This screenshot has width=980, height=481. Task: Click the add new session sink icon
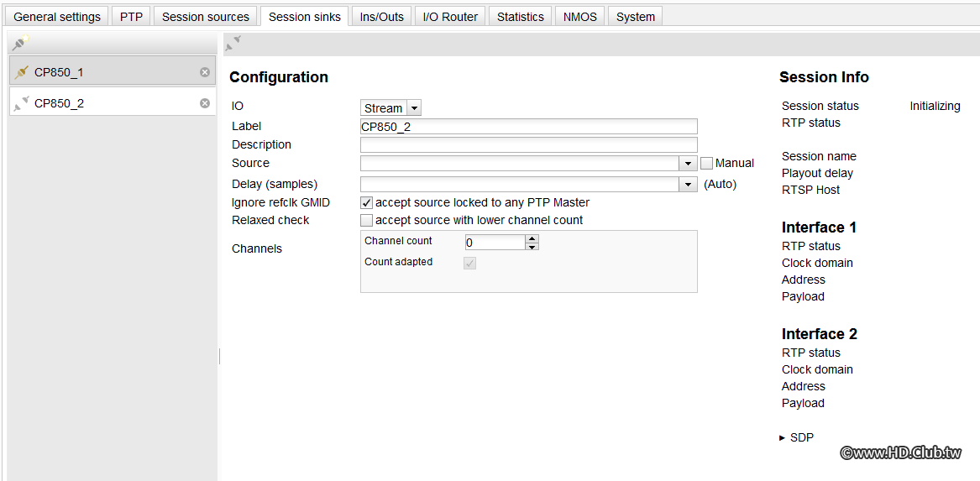coord(21,42)
